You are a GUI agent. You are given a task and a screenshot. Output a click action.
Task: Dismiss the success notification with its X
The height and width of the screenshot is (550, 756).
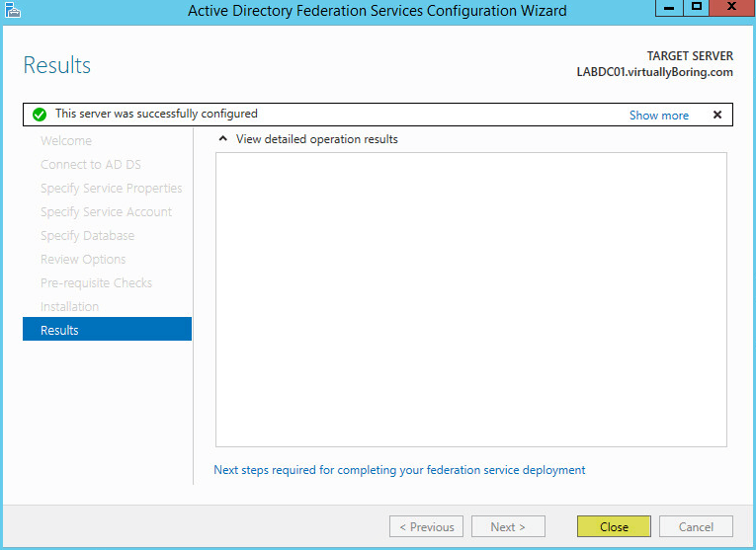(x=717, y=115)
